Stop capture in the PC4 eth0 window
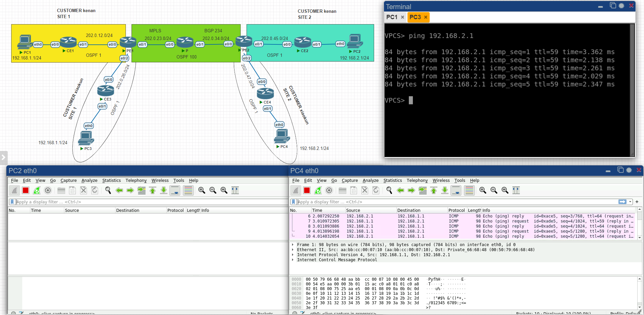 point(307,191)
